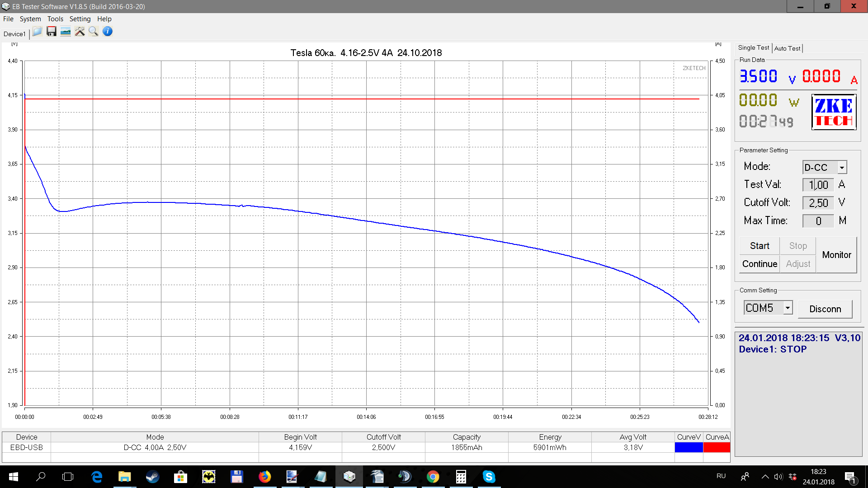Click the magnifying glass toolbar icon
Screen dimensions: 868x488
click(94, 32)
